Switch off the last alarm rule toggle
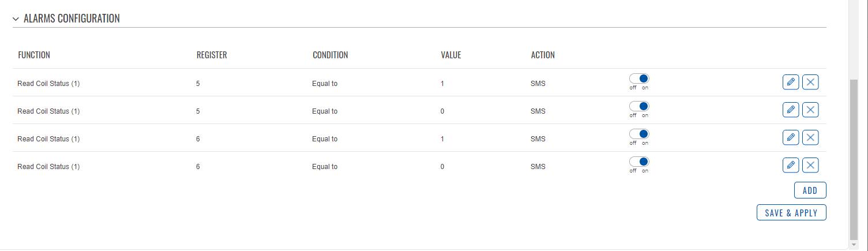868x251 pixels. pyautogui.click(x=639, y=162)
